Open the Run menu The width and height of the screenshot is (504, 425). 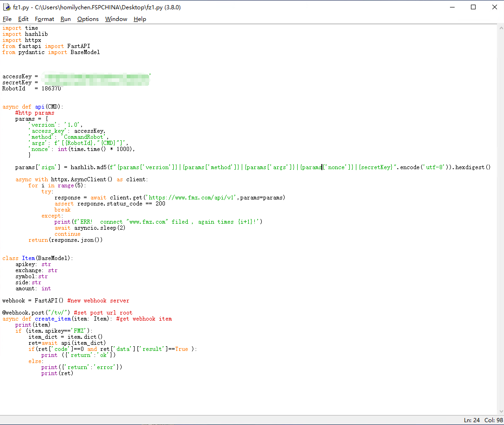tap(66, 19)
